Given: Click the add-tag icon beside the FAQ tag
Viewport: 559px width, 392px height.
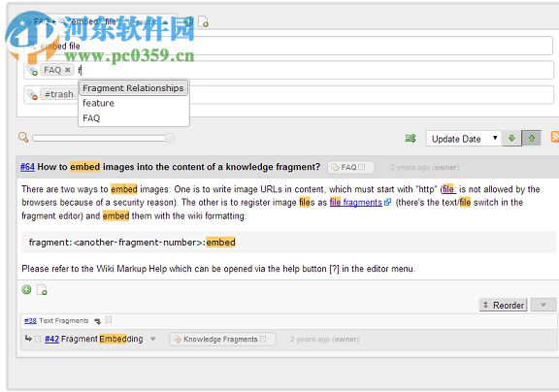Looking at the screenshot, I should pos(32,70).
